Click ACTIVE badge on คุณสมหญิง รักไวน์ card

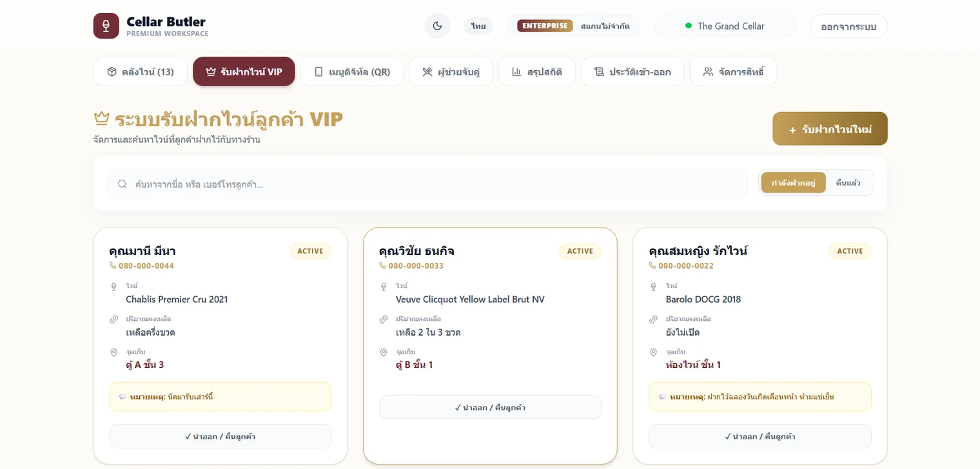[850, 251]
